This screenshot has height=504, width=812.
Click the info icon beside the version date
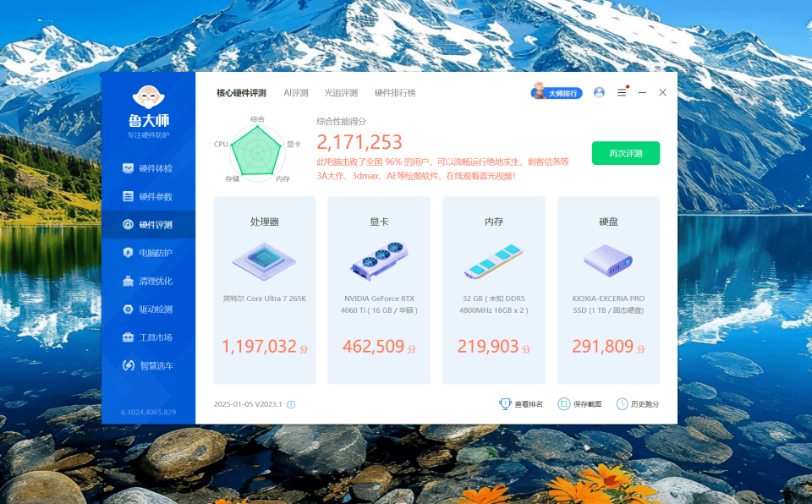tap(291, 404)
